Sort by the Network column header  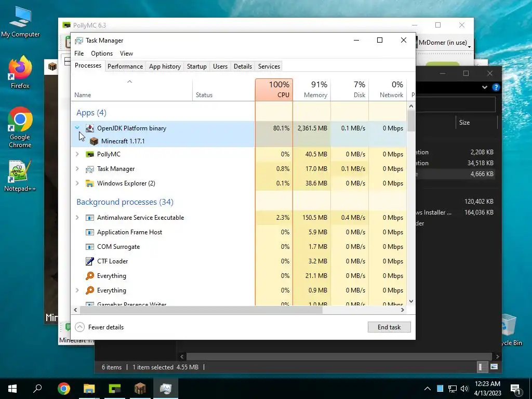tap(388, 89)
